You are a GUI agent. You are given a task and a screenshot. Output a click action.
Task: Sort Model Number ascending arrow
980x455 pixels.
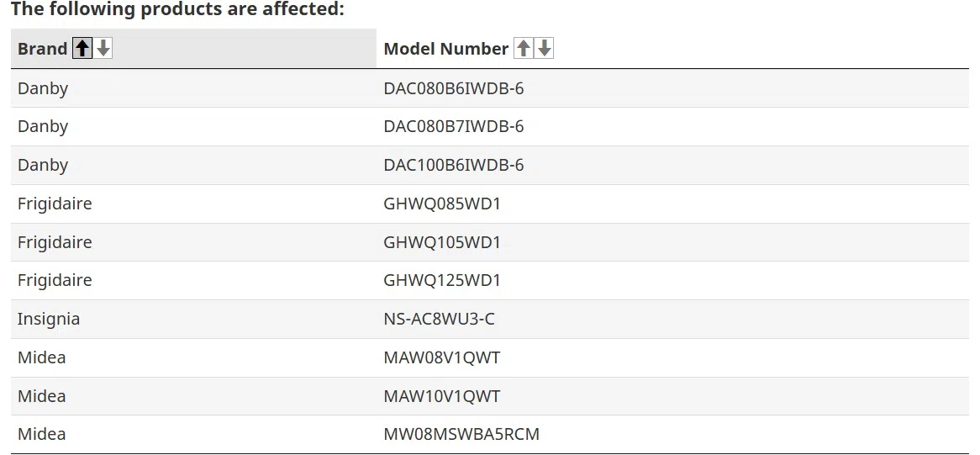[x=524, y=49]
